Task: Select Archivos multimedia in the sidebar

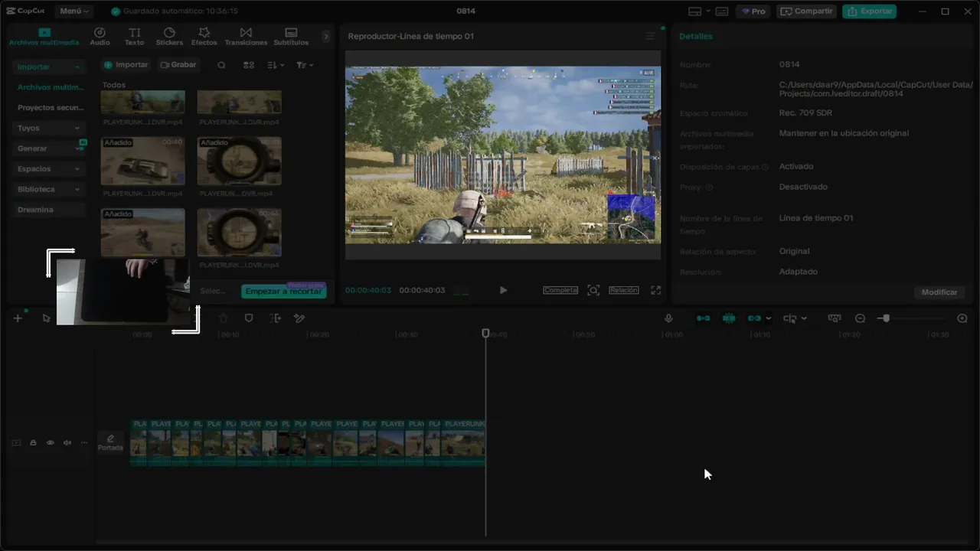Action: [51, 87]
